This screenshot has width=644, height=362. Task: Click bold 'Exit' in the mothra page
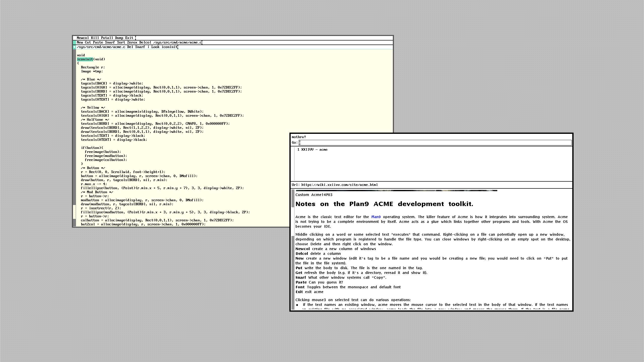[x=299, y=292]
